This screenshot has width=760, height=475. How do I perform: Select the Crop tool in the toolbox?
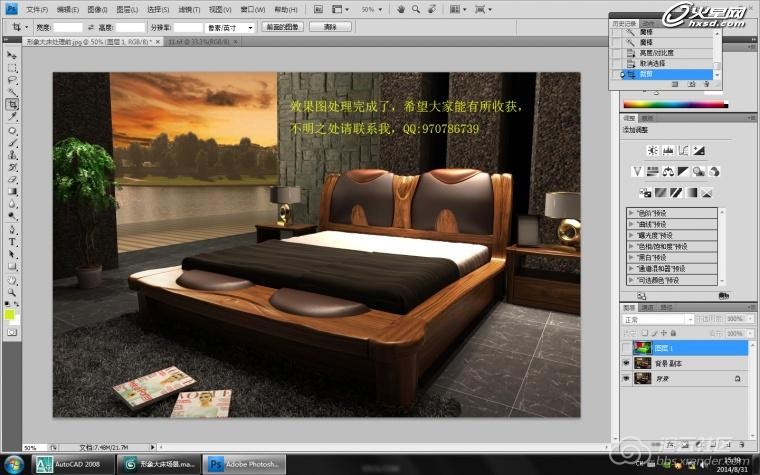[12, 104]
